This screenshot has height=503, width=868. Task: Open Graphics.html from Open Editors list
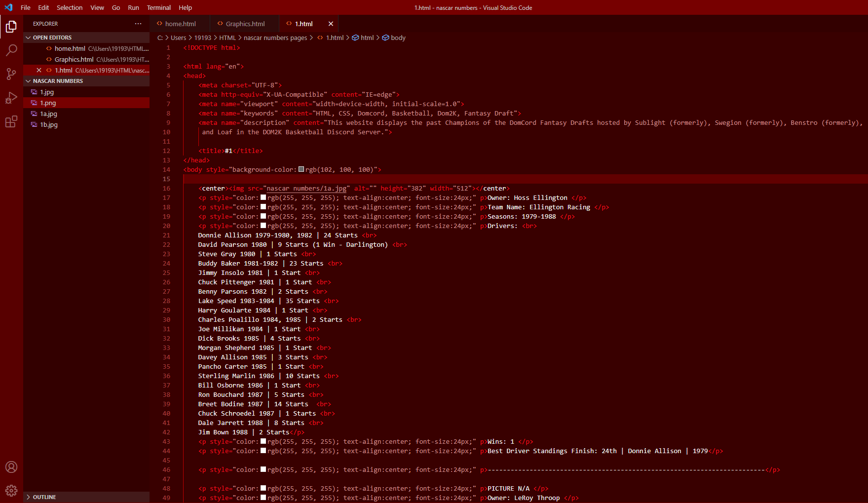(87, 59)
